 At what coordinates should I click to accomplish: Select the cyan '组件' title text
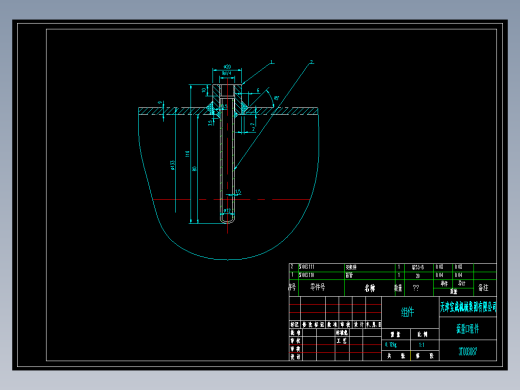point(407,312)
